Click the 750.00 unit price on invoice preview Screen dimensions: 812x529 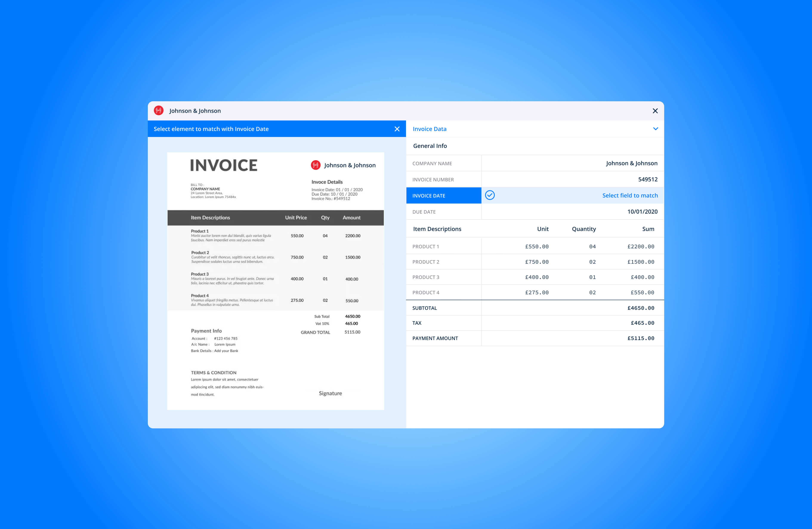297,257
